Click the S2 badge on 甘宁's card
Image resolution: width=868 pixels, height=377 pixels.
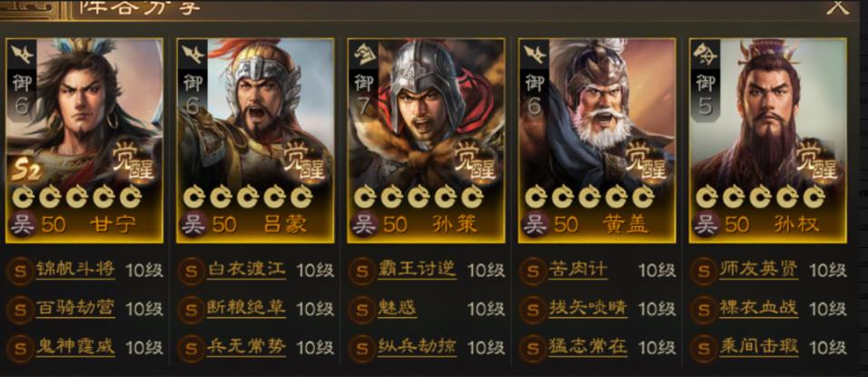pos(27,171)
